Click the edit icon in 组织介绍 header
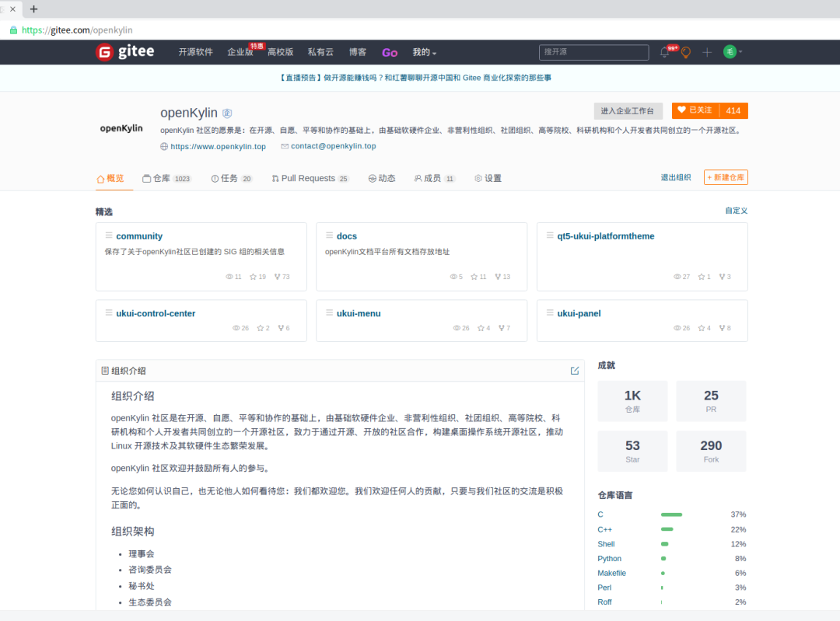The height and width of the screenshot is (621, 840). pyautogui.click(x=575, y=371)
